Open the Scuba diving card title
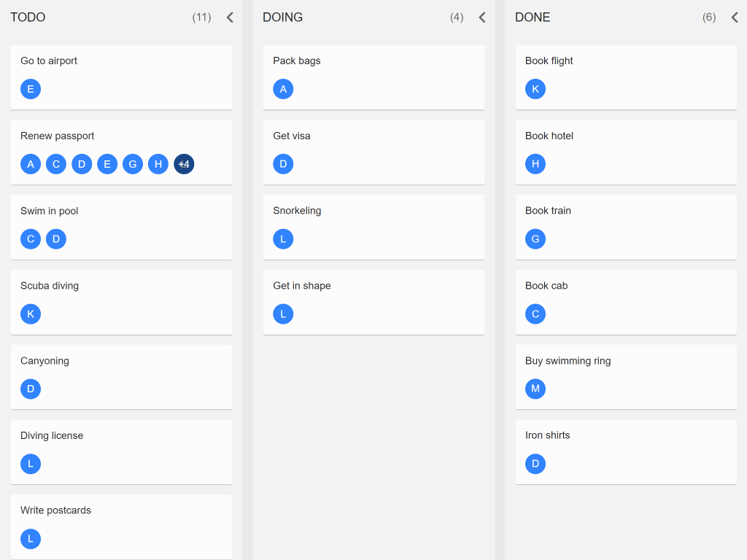Screen dimensions: 747x560 pos(50,286)
